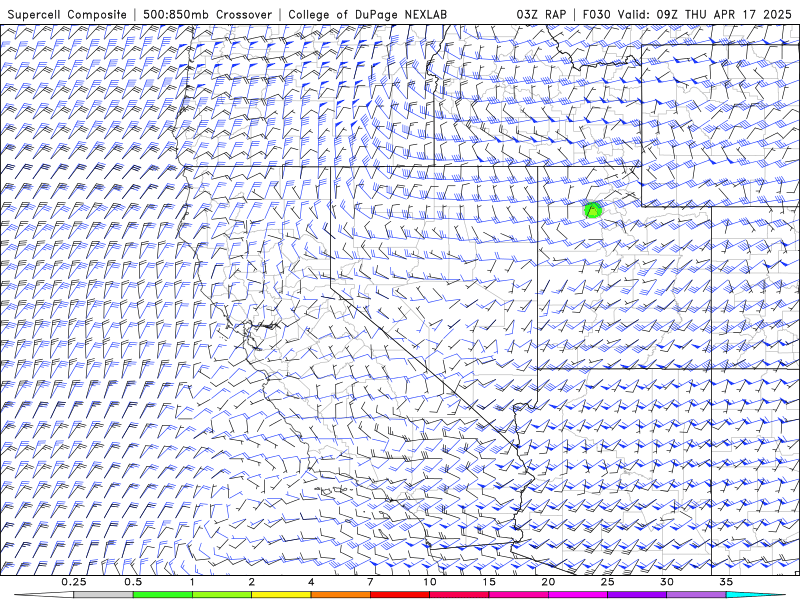The image size is (800, 600).
Task: Click the dark green colorbar segment
Action: point(163,595)
